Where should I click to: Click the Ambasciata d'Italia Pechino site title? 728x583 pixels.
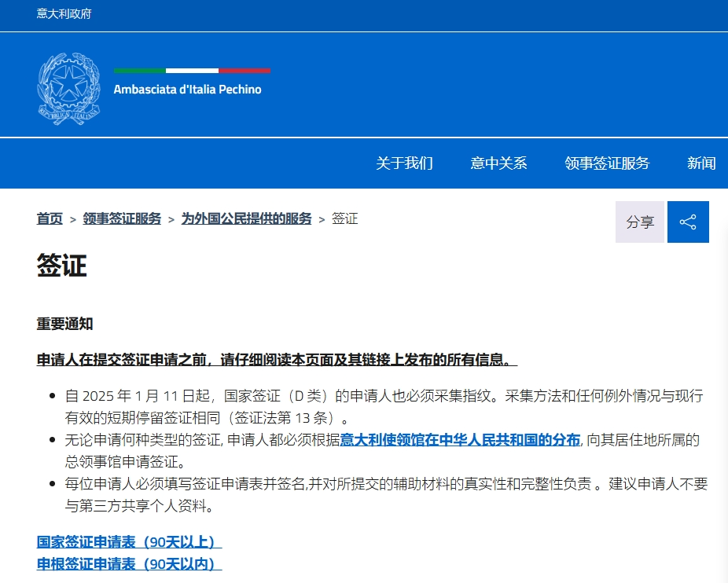tap(187, 90)
